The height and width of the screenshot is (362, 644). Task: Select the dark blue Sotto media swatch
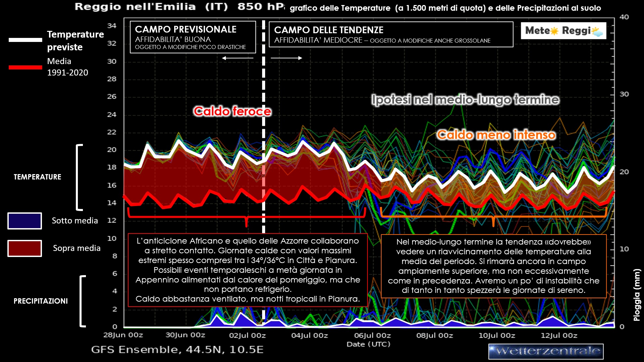click(x=25, y=221)
